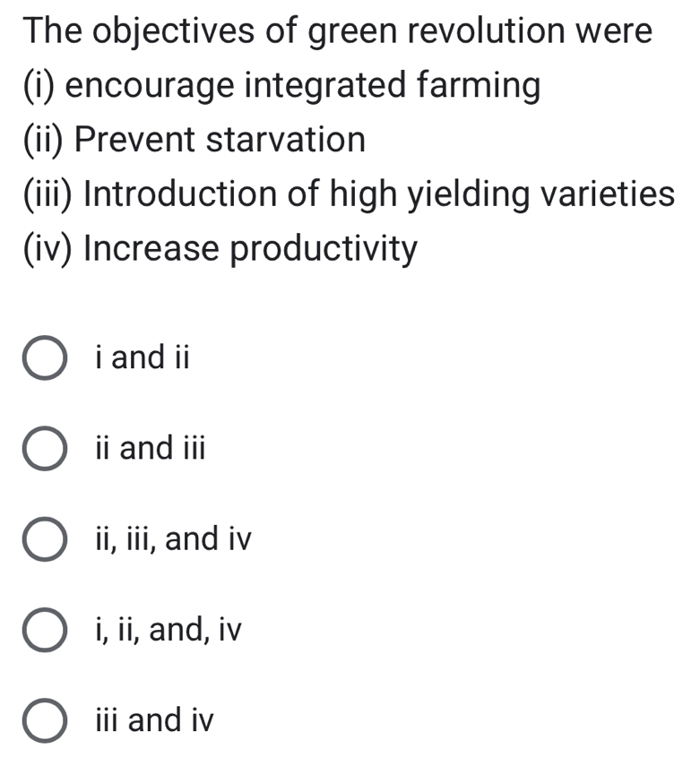Image resolution: width=700 pixels, height=766 pixels.
Task: Click the line "Prevent starvation"
Action: [193, 139]
